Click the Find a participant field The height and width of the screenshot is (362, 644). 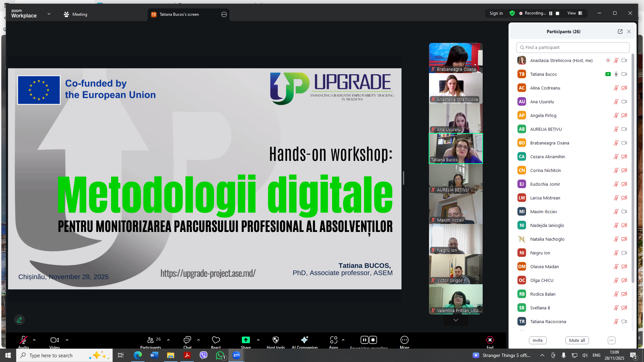573,48
